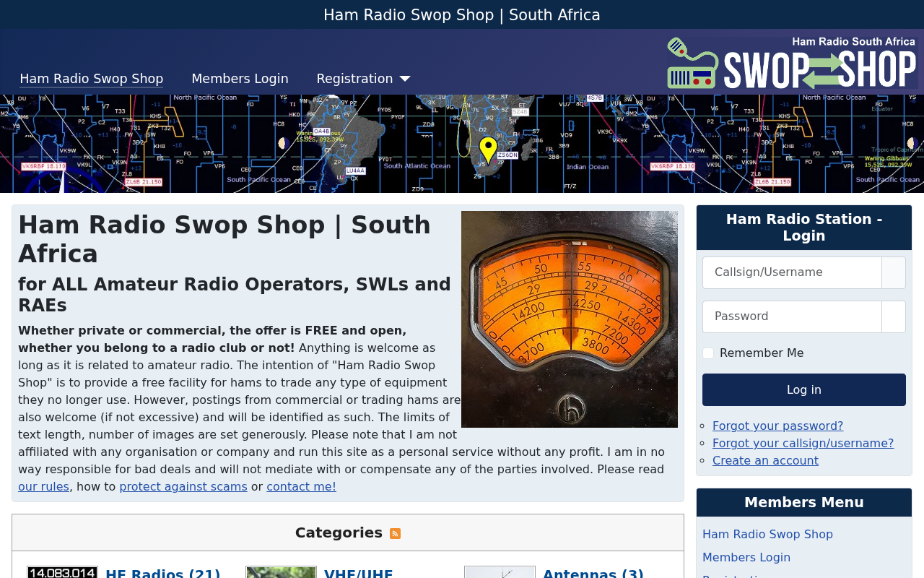Open HF Radios (21) category
The width and height of the screenshot is (924, 578).
pyautogui.click(x=163, y=573)
